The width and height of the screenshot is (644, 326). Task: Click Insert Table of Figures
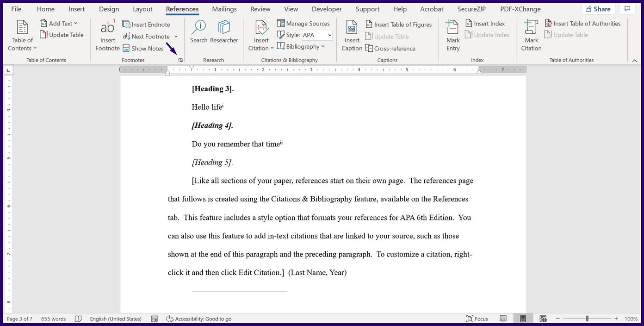pos(398,24)
